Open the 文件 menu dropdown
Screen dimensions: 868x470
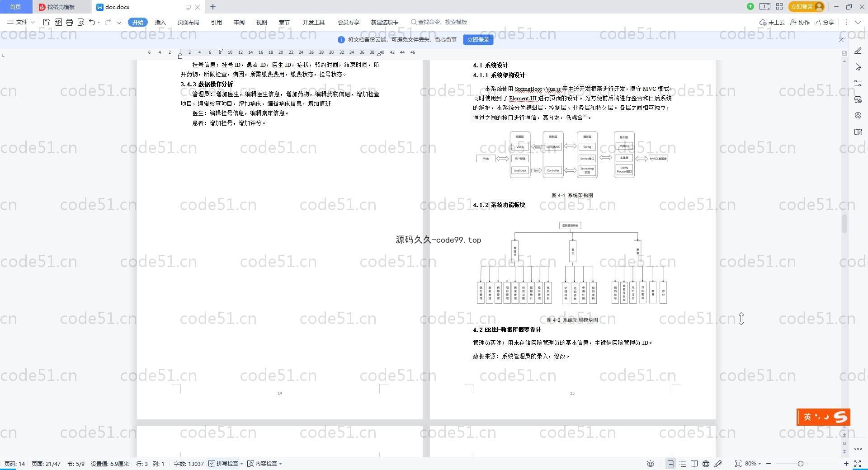21,22
